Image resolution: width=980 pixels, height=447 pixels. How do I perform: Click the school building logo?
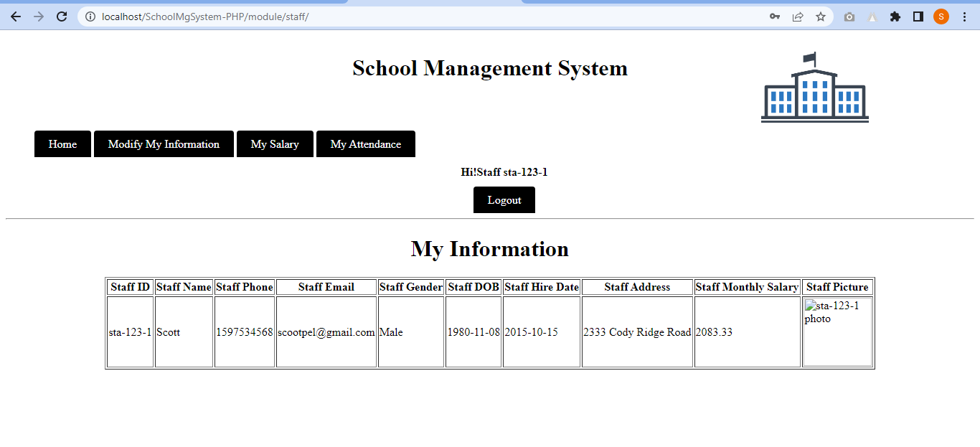pos(814,86)
